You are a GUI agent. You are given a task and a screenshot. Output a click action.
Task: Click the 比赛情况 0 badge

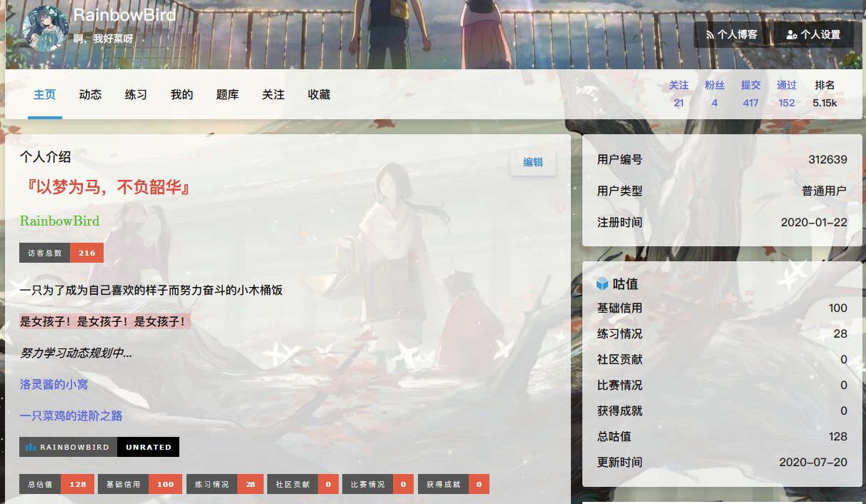[378, 484]
